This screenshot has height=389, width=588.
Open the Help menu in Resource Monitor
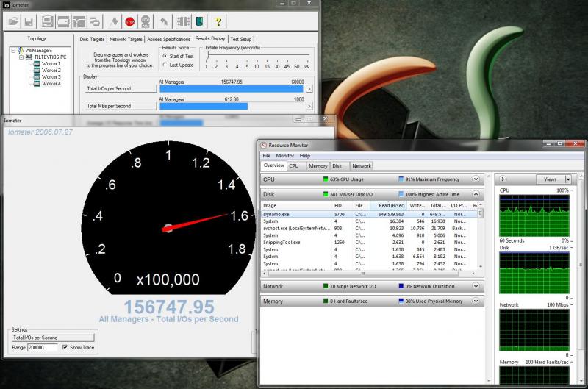pyautogui.click(x=305, y=156)
